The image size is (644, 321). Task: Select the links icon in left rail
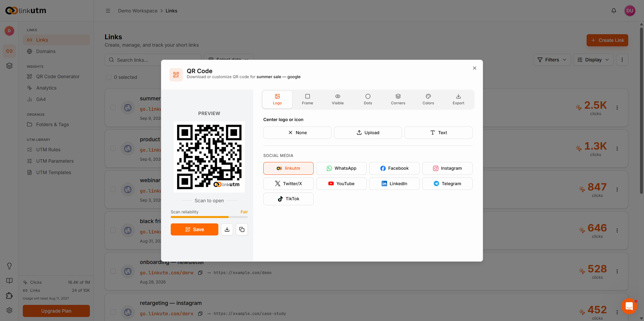point(9,51)
